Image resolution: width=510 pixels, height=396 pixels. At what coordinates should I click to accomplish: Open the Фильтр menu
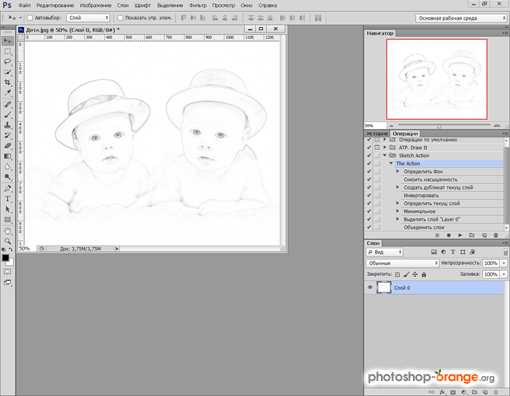[198, 5]
